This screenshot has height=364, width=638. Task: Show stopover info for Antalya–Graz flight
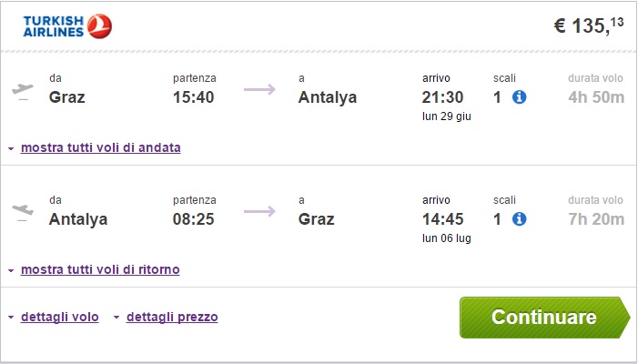[x=520, y=218]
